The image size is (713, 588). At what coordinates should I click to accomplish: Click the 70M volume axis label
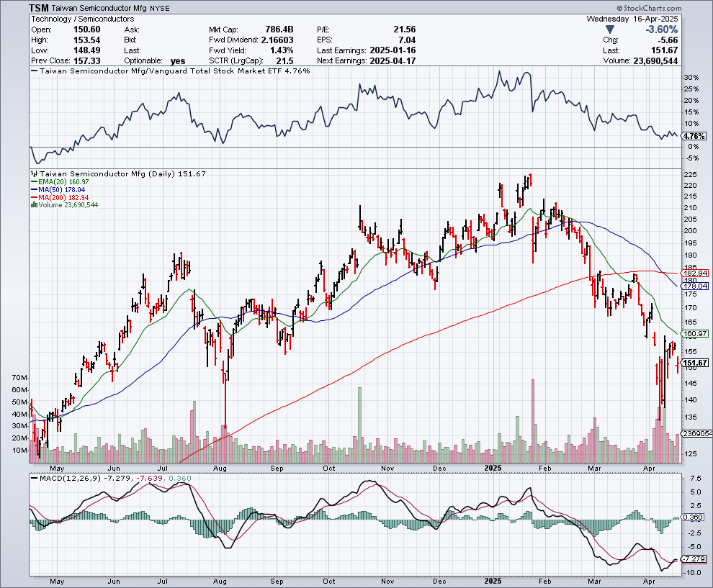[x=19, y=378]
